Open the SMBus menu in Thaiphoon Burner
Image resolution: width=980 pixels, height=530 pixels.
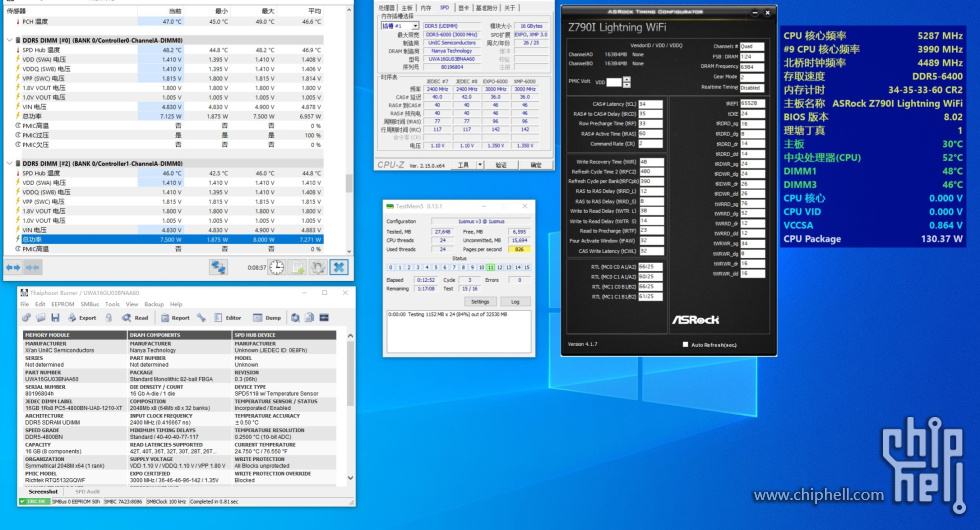pyautogui.click(x=90, y=304)
